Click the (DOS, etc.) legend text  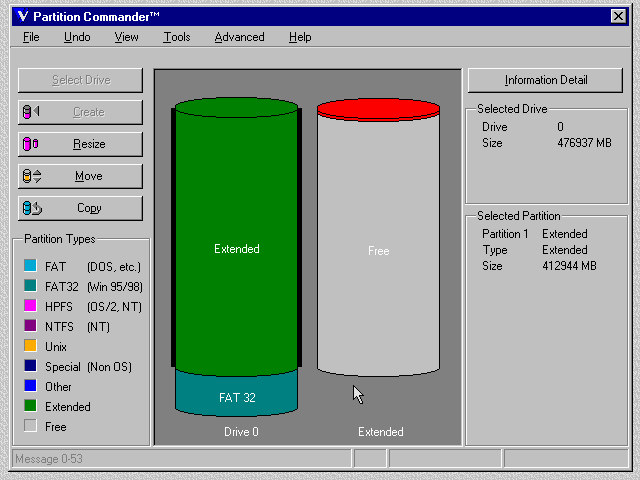click(114, 267)
